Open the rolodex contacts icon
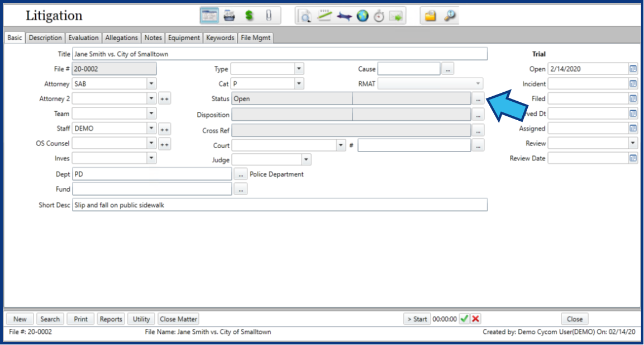This screenshot has width=644, height=345. point(229,16)
